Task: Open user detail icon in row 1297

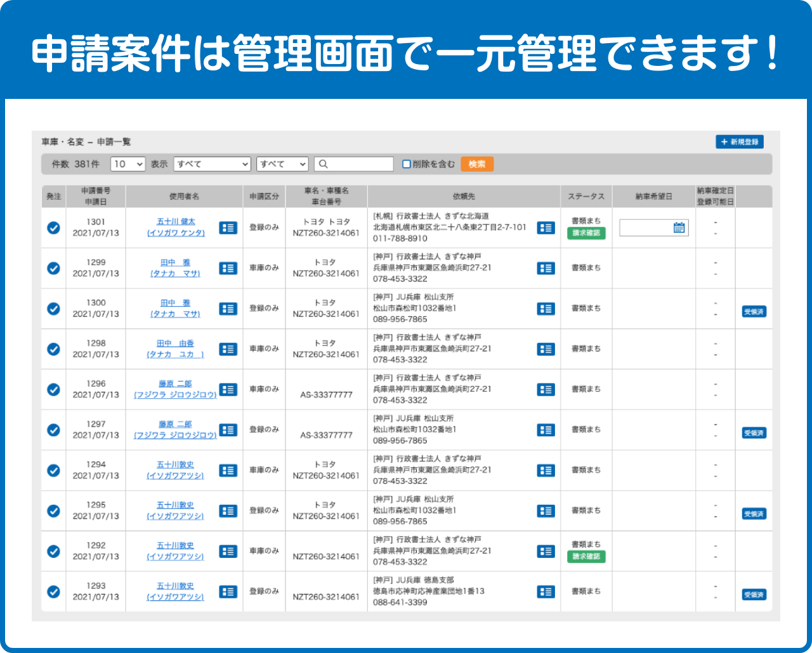Action: 228,430
